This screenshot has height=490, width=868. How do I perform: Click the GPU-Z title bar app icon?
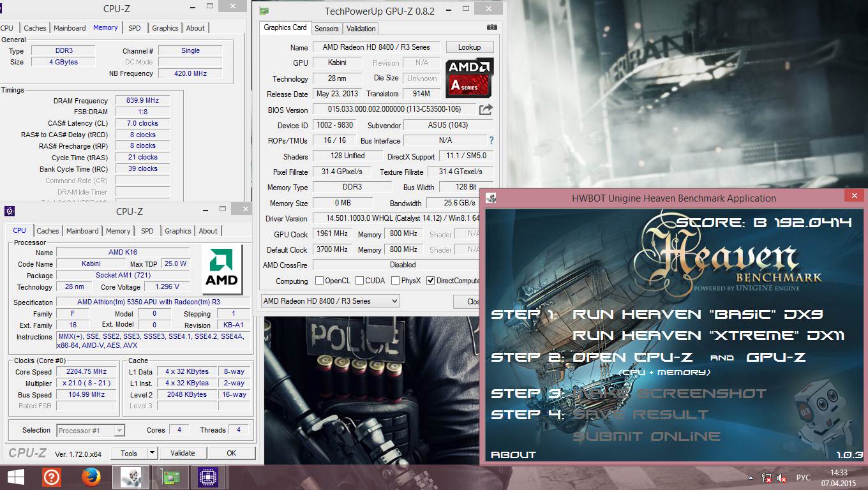[264, 11]
